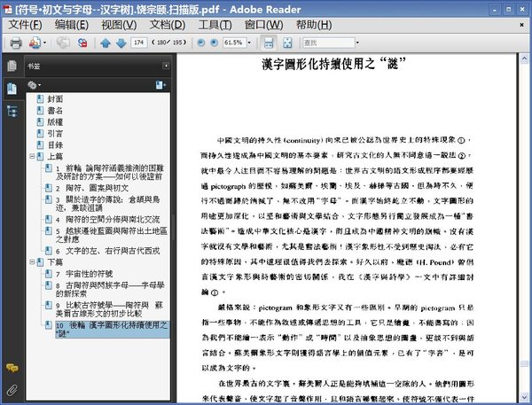Viewport: 532px width, 405px height.
Task: Jump to bookmark 1 前輪 論陶符涵義推測的困難
Action: point(110,172)
